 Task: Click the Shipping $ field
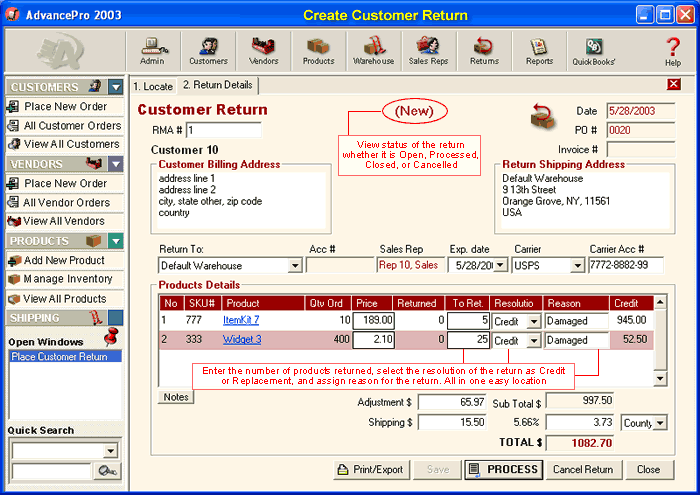[452, 422]
